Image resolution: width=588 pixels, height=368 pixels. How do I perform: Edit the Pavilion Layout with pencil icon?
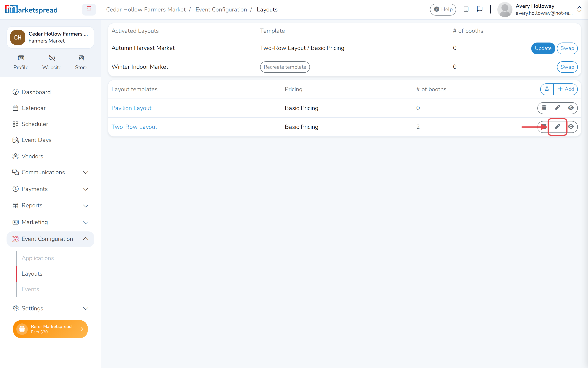coord(557,108)
